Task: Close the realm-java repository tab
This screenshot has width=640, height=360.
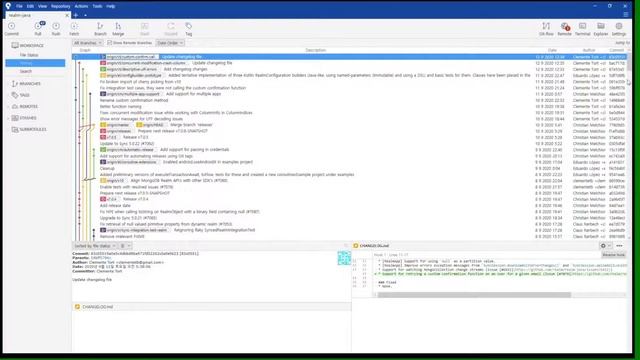Action: tap(67, 15)
